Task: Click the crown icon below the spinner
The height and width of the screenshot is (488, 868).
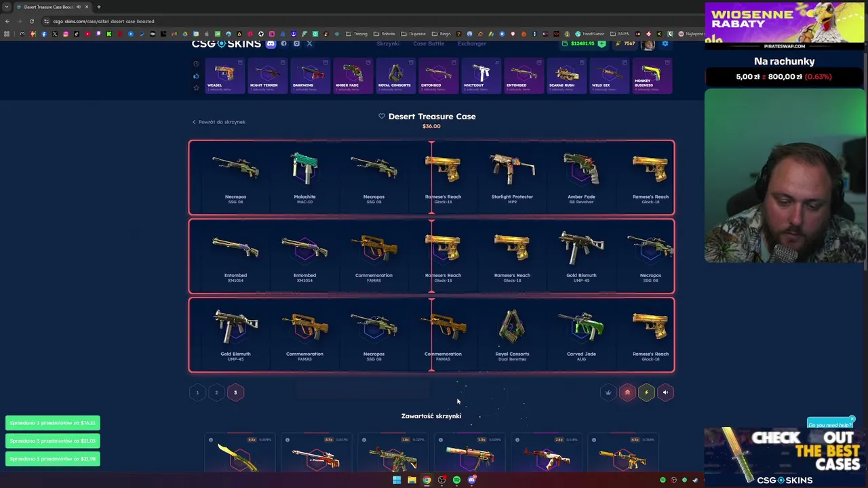Action: (x=608, y=392)
